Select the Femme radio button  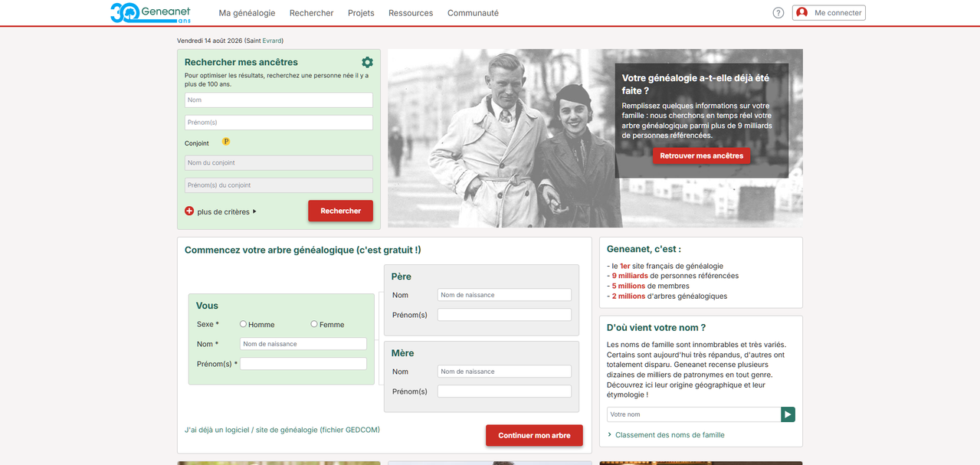[314, 324]
